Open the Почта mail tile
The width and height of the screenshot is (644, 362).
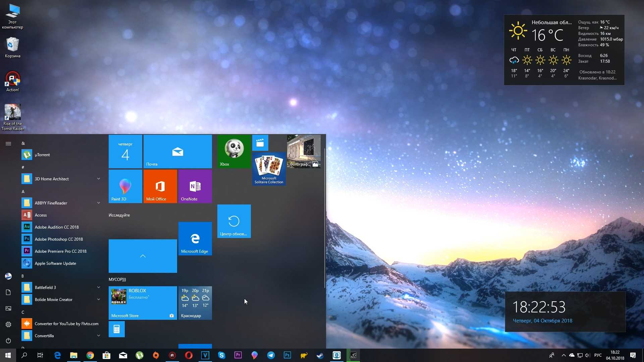pyautogui.click(x=178, y=152)
